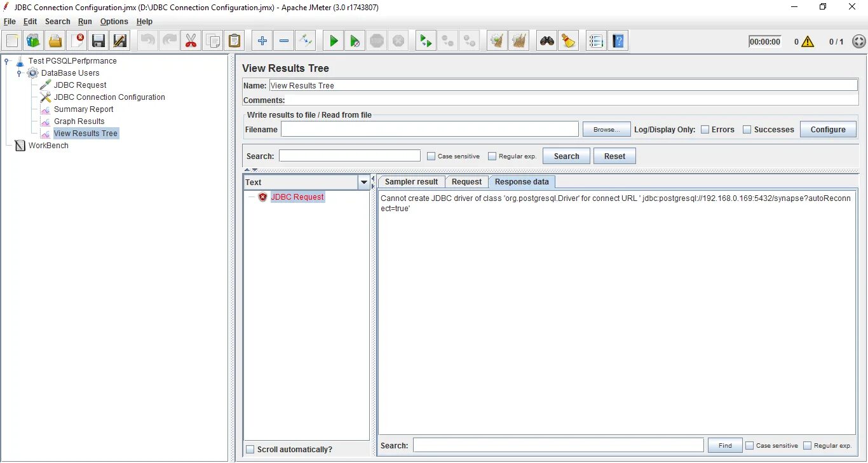Open the Options menu
This screenshot has height=463, width=868.
(114, 22)
